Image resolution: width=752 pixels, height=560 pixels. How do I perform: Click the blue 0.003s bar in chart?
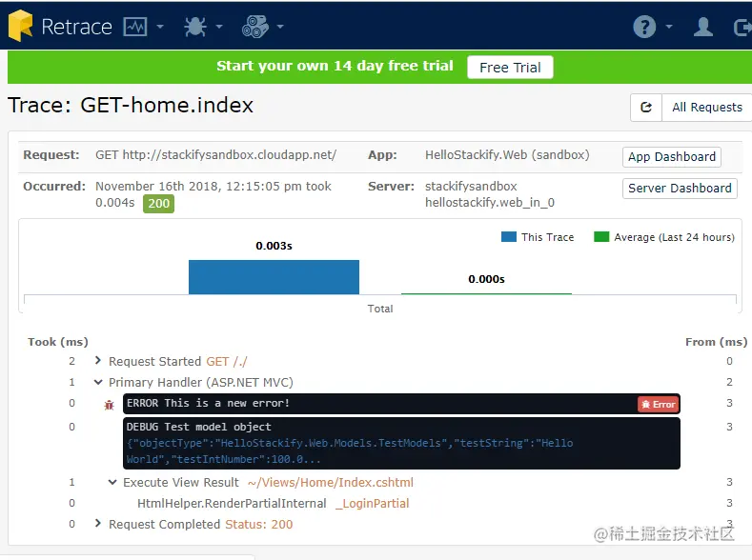(x=274, y=277)
